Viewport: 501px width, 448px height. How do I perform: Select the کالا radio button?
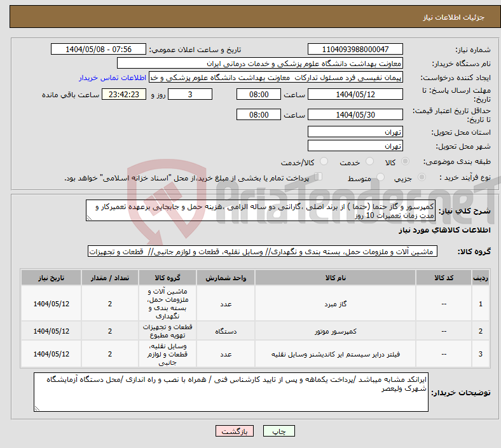(x=405, y=161)
